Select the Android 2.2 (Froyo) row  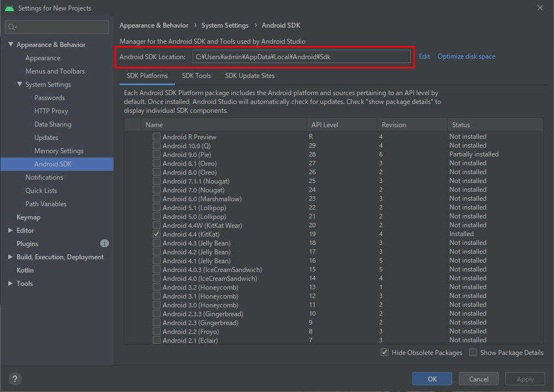coord(334,331)
